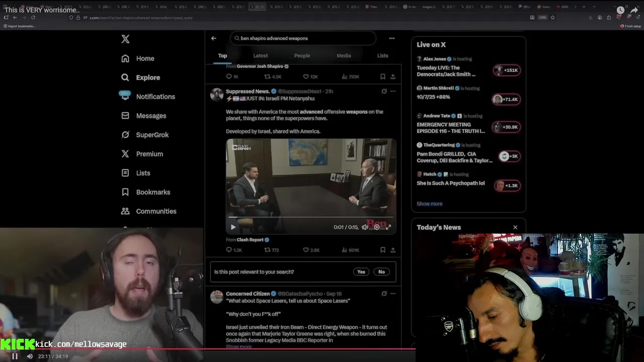The image size is (644, 362).
Task: Open Bookmarks in the sidebar
Action: [x=146, y=192]
